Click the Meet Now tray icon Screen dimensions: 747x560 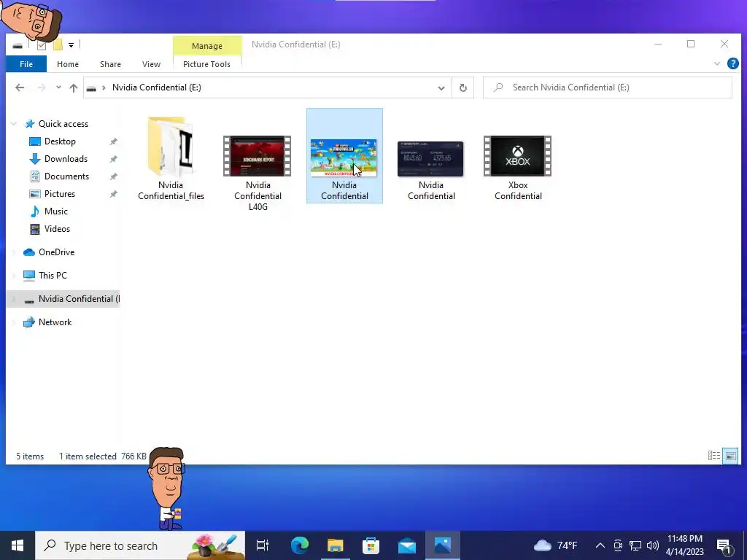coord(618,545)
